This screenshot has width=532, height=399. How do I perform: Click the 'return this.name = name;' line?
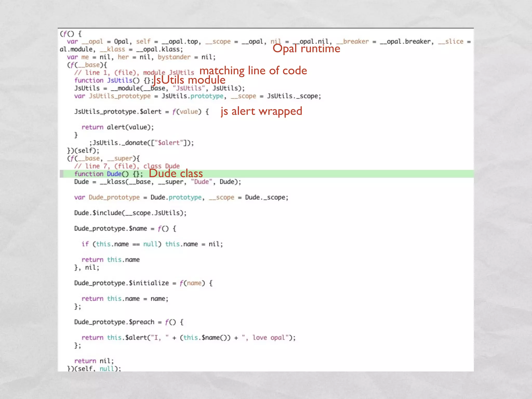pyautogui.click(x=125, y=299)
